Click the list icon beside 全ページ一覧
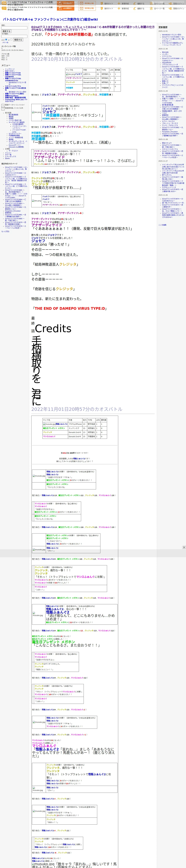This screenshot has width=186, height=868. (151, 8)
